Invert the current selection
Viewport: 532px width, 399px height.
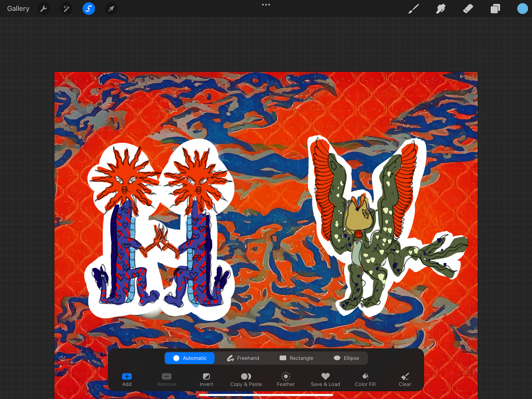click(x=206, y=379)
